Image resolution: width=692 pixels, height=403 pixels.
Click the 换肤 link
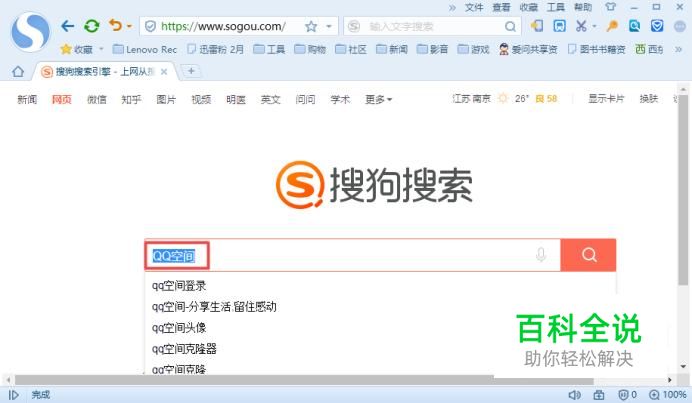point(649,98)
